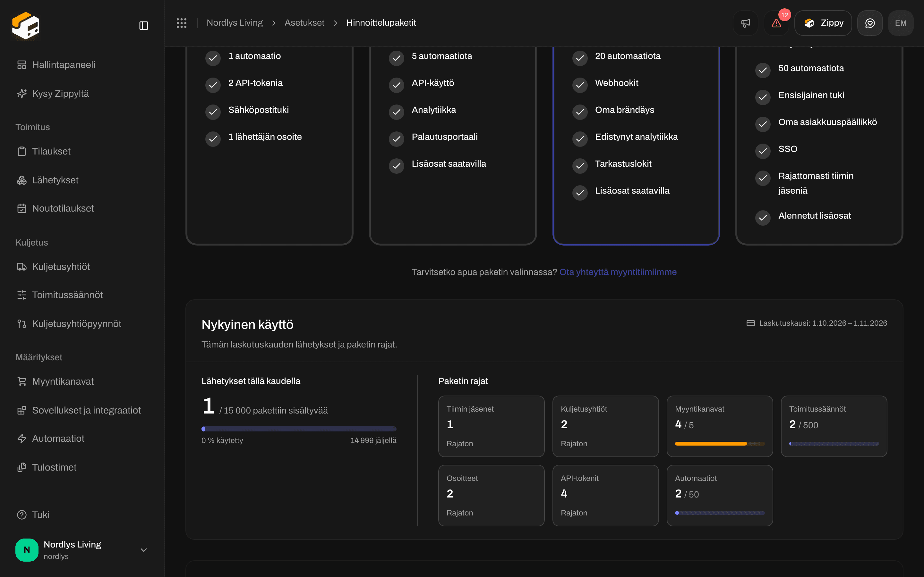924x577 pixels.
Task: Open announcements megaphone icon
Action: [x=745, y=23]
